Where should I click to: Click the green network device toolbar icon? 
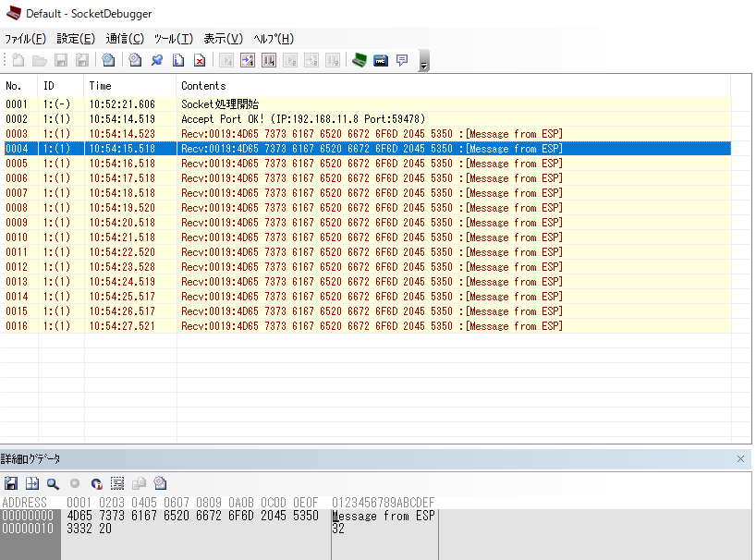pos(359,61)
